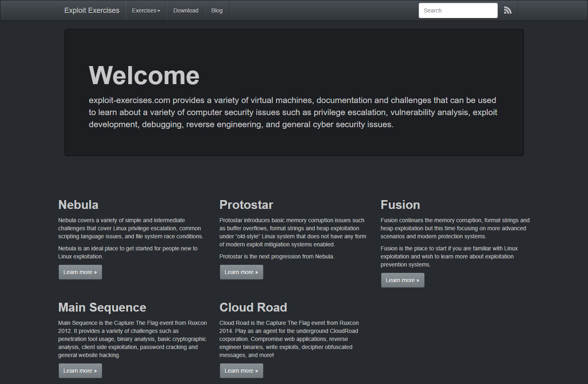Expand the Exercises dropdown menu
Image resolution: width=588 pixels, height=384 pixels.
[x=146, y=10]
